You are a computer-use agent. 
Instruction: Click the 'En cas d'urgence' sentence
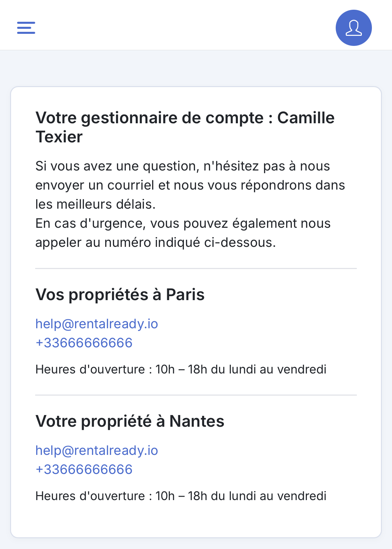pos(183,233)
